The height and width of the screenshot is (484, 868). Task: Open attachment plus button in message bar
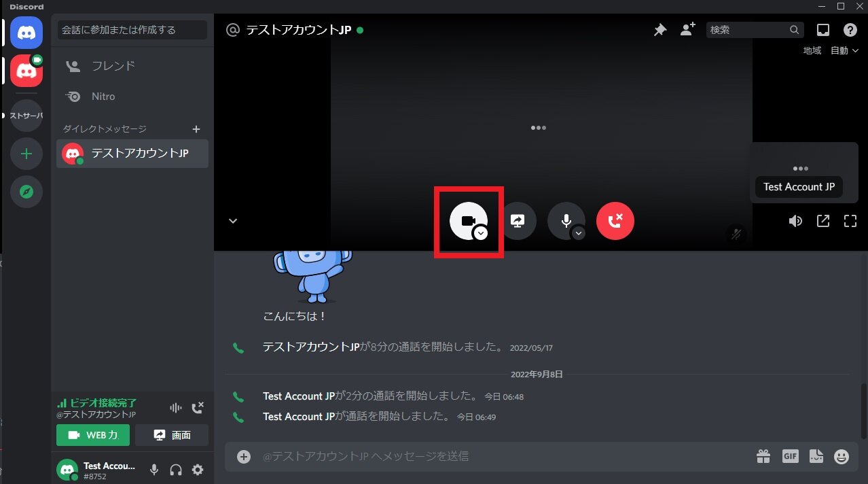tap(244, 457)
